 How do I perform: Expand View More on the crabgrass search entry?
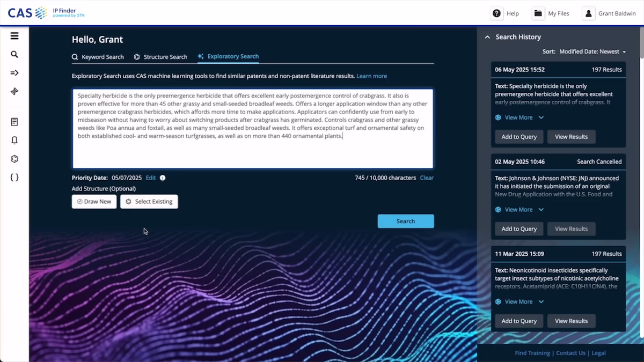click(x=519, y=117)
